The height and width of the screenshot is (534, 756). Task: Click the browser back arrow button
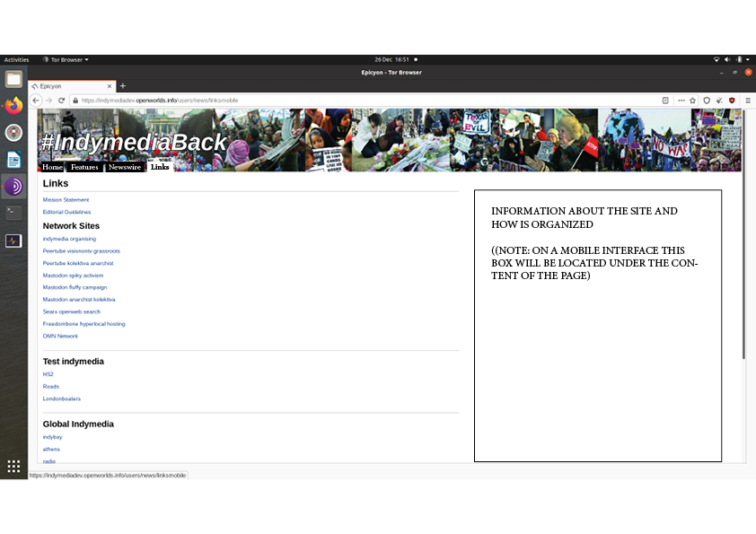tap(36, 101)
